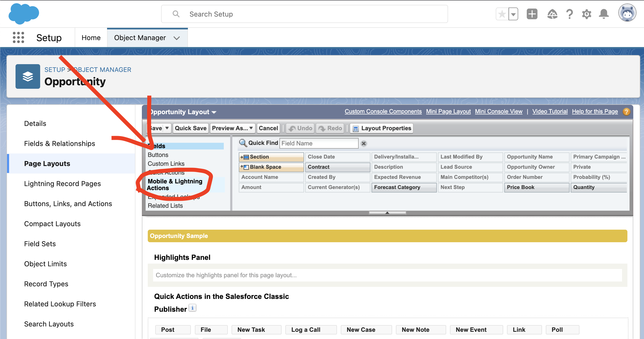Viewport: 644px width, 339px height.
Task: Open Compact Layouts in the sidebar
Action: [x=52, y=224]
